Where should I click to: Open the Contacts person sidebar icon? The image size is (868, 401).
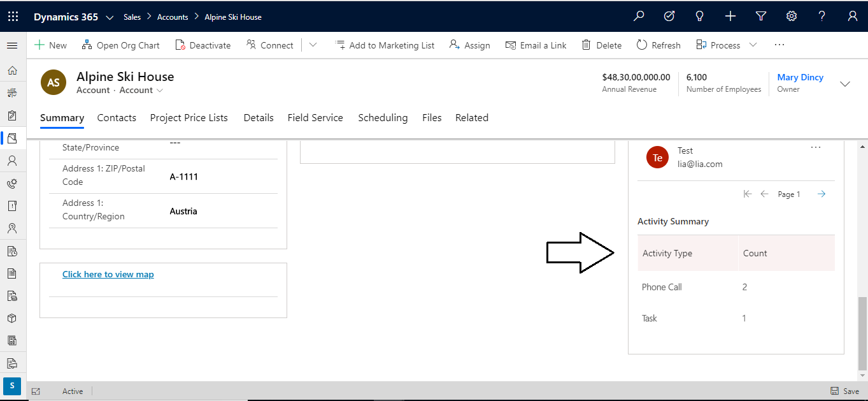tap(12, 161)
